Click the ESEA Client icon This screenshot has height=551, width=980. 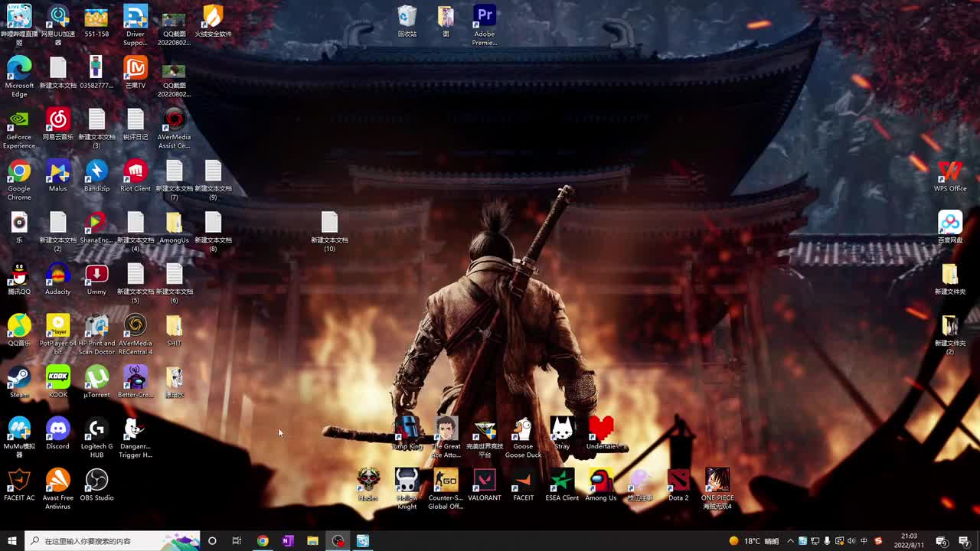pos(562,484)
